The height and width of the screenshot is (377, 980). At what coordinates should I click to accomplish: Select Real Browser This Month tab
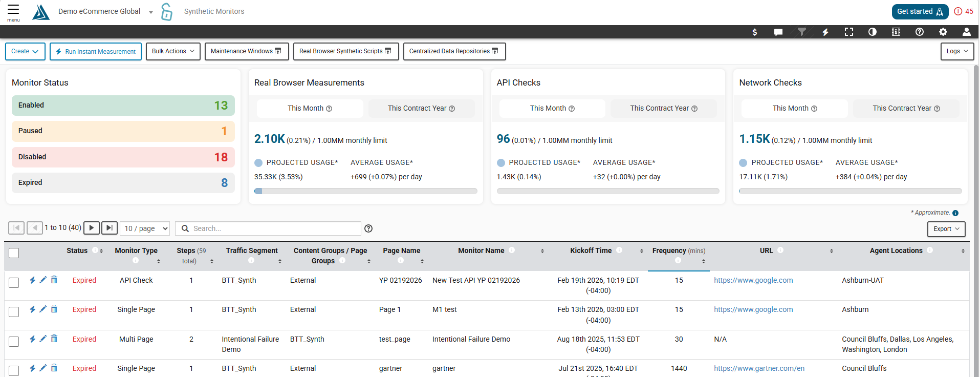point(310,108)
